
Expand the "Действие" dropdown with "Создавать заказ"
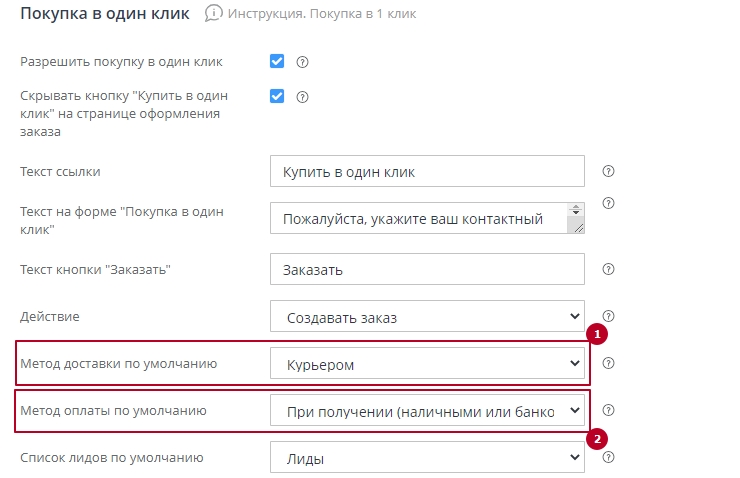(427, 317)
